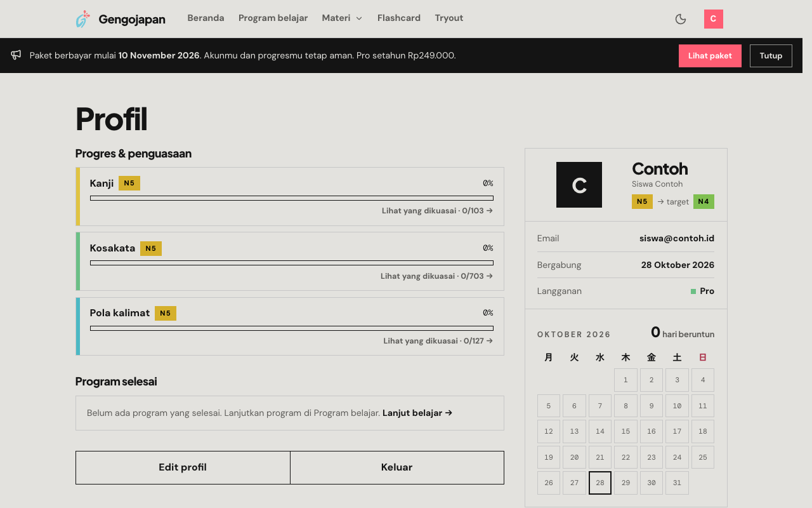This screenshot has width=812, height=508.
Task: Select calendar day 10
Action: coord(677,406)
